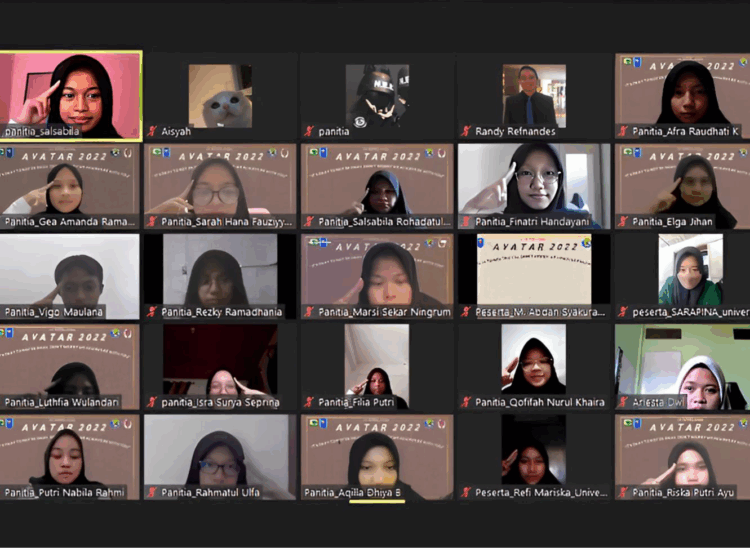
Task: Click muted mic icon for Panitia_Afra Raudhati K
Action: pyautogui.click(x=623, y=131)
